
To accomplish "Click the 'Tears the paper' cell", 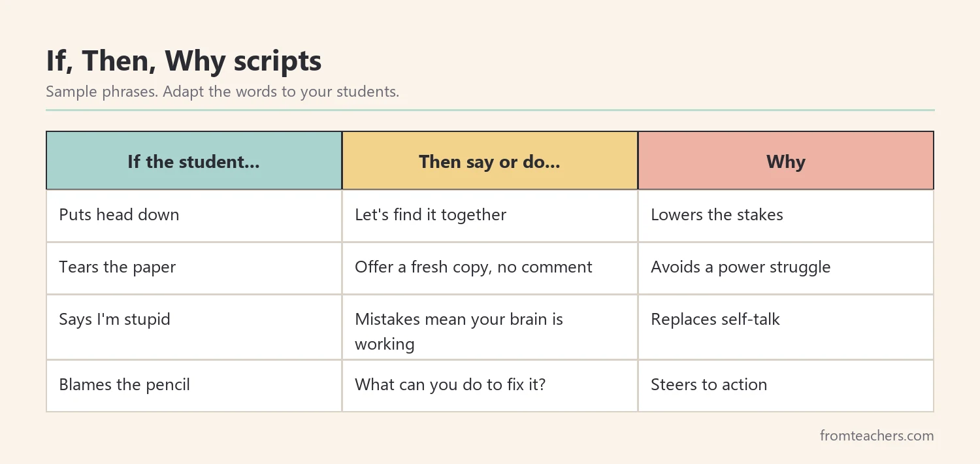I will 194,268.
